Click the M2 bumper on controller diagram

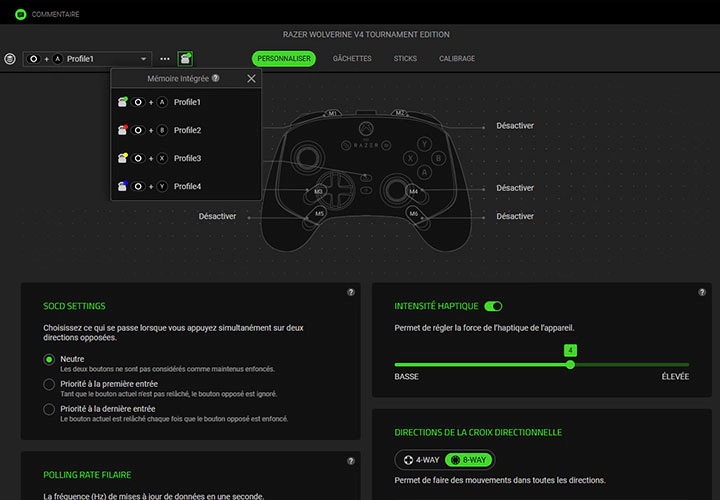[399, 113]
